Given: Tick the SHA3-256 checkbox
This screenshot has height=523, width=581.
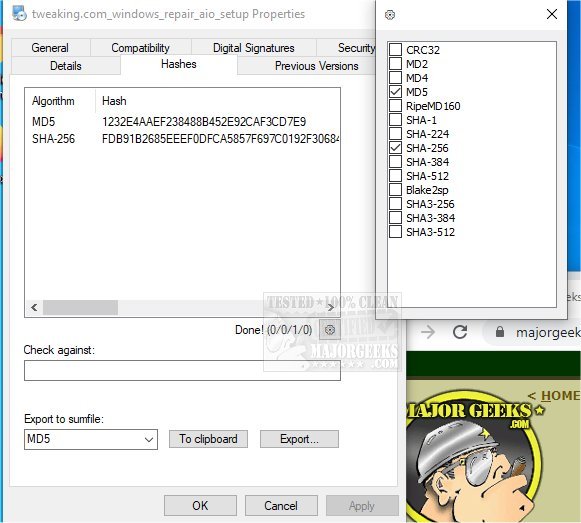Looking at the screenshot, I should 395,203.
